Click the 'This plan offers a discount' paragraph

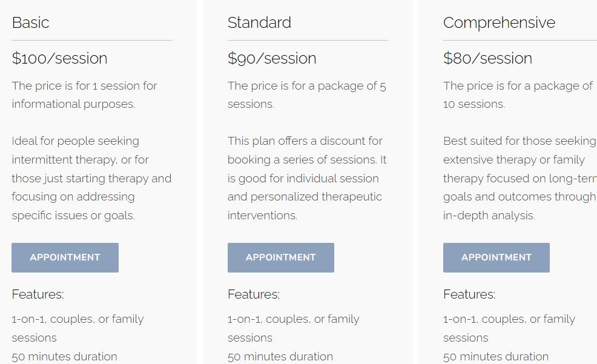tap(307, 178)
